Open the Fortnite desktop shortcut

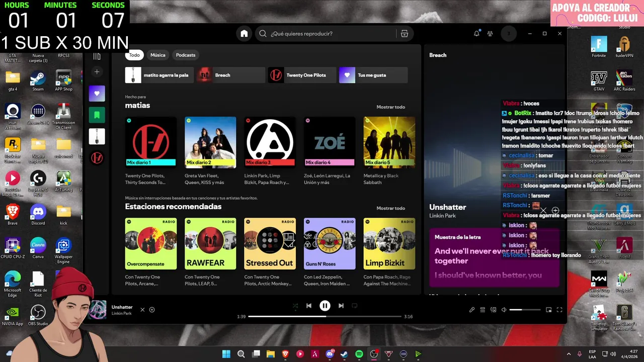[x=599, y=47]
